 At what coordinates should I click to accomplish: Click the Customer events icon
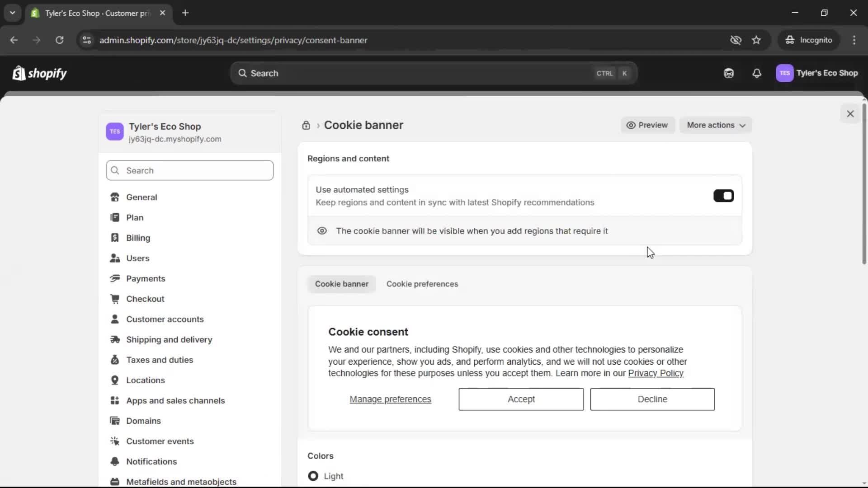coord(115,441)
